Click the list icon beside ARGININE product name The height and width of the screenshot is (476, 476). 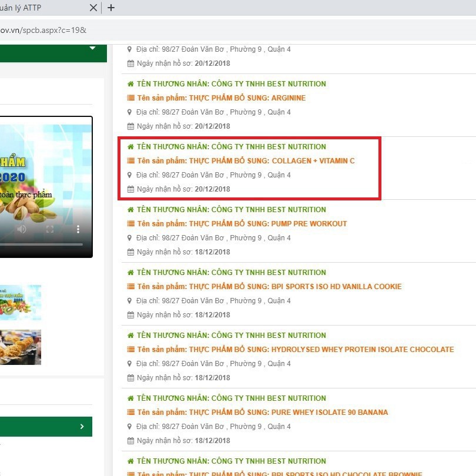point(130,98)
